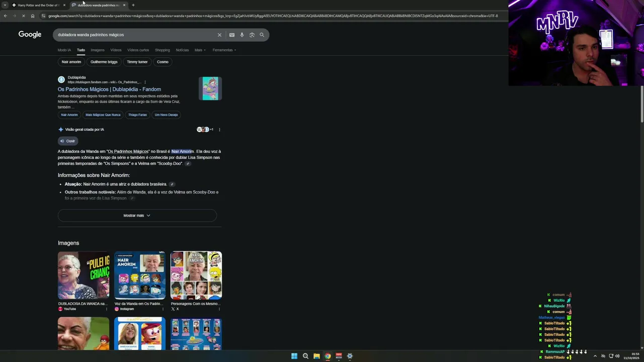The height and width of the screenshot is (362, 644).
Task: Open AI overview three-dot options menu
Action: pos(219,130)
